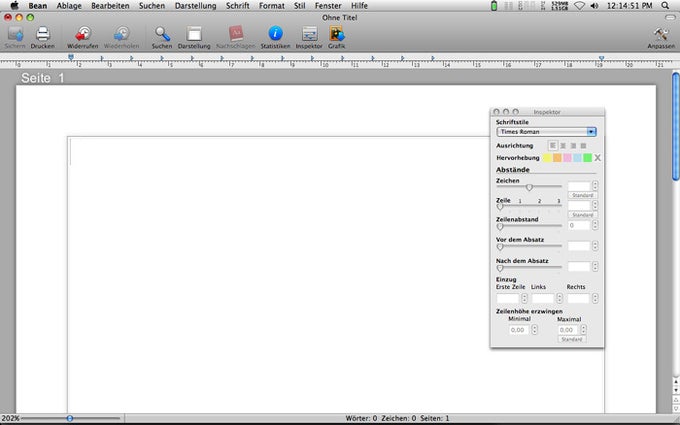
Task: Open the Statistiken info icon
Action: click(275, 34)
